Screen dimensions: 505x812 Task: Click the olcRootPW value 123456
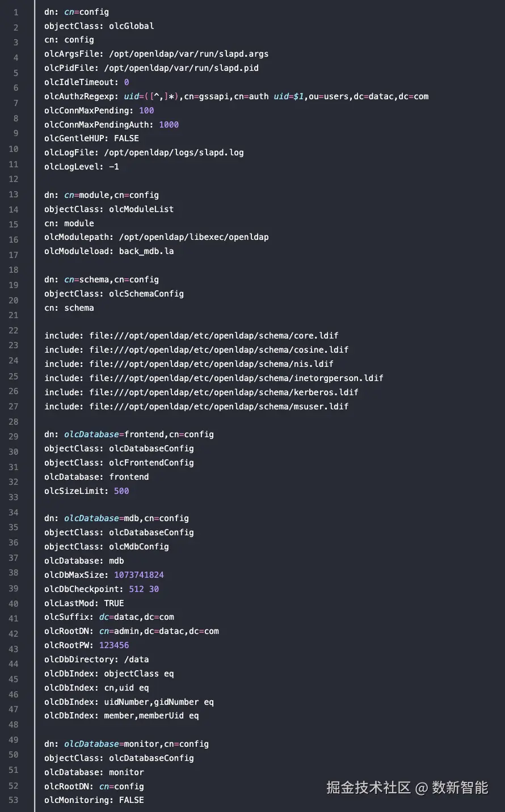click(x=114, y=645)
